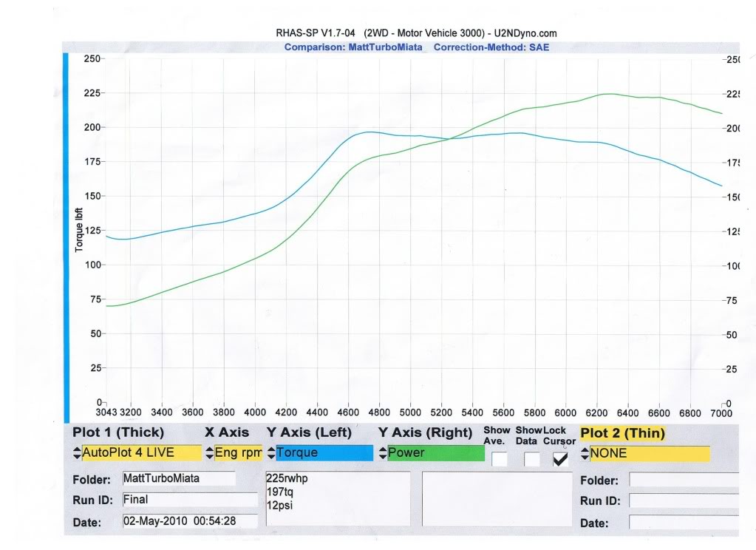Uncheck the Lock Cursor checkbox
The height and width of the screenshot is (550, 756).
pyautogui.click(x=561, y=459)
